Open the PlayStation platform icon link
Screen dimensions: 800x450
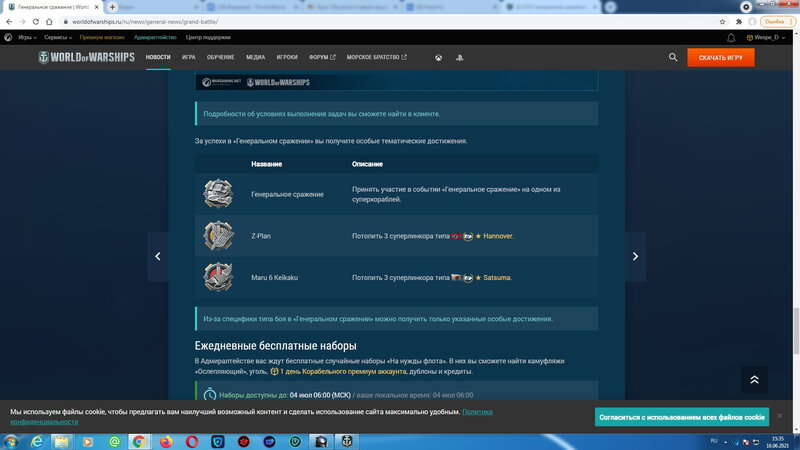459,58
